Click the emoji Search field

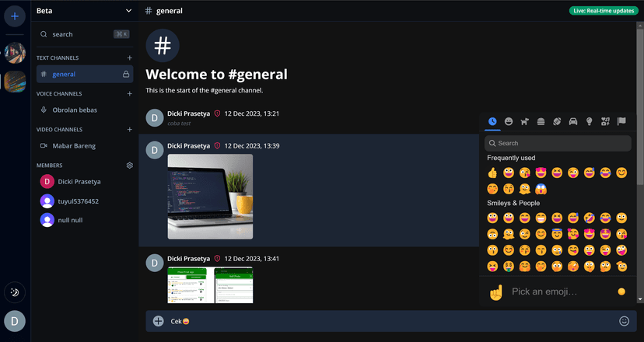coord(558,143)
